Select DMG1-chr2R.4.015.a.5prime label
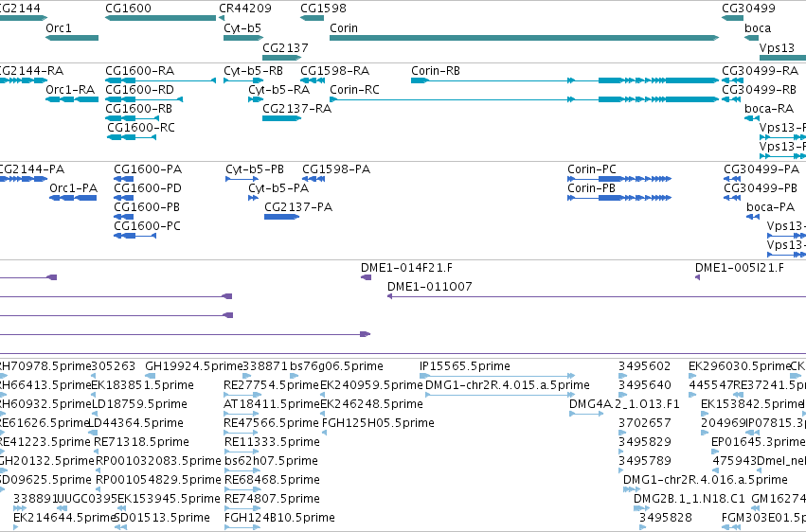Image resolution: width=806 pixels, height=532 pixels. click(x=508, y=385)
